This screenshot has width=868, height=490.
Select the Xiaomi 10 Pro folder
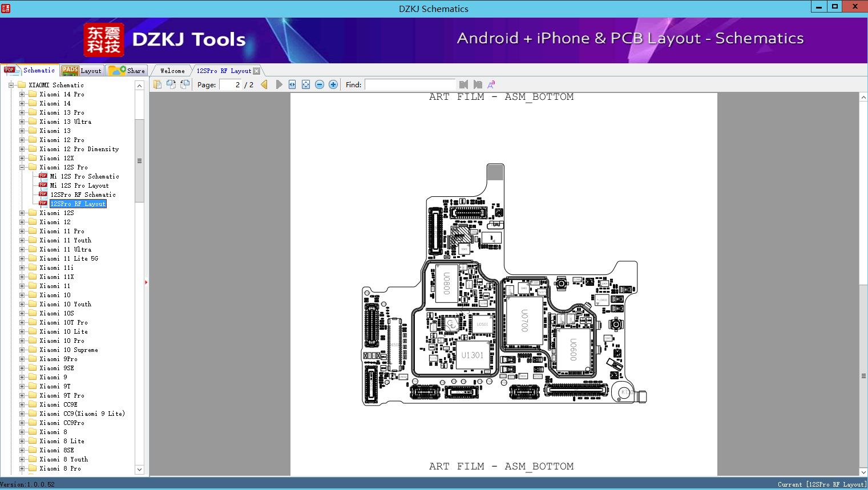coord(62,341)
